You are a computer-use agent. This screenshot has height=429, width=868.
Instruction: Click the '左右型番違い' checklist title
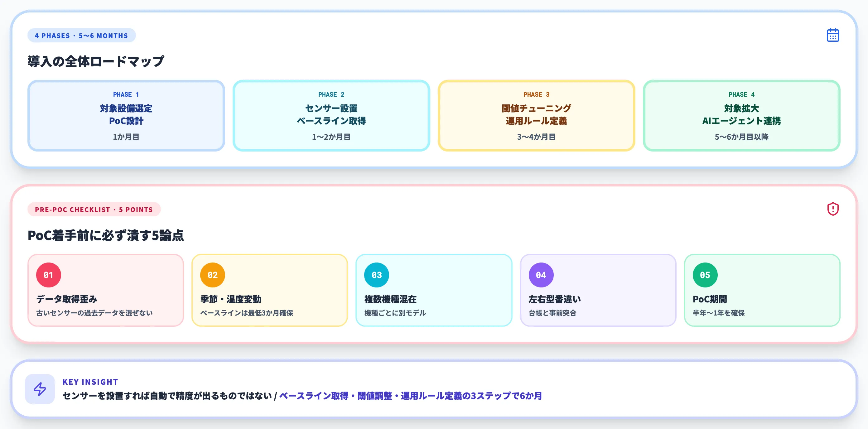pos(554,299)
